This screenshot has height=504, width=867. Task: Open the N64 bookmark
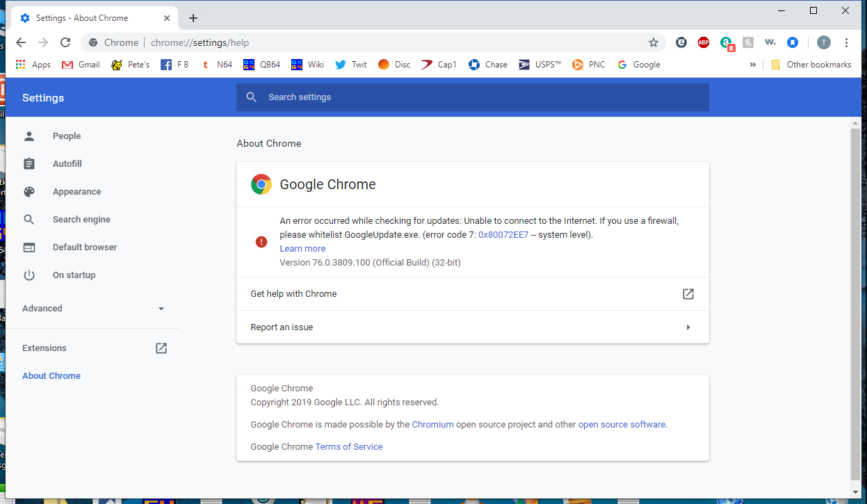pos(216,65)
